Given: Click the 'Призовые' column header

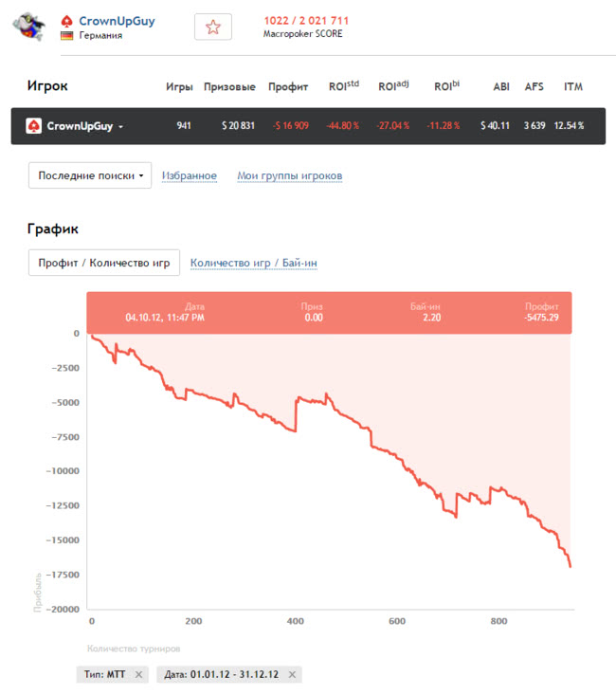Looking at the screenshot, I should click(x=229, y=87).
